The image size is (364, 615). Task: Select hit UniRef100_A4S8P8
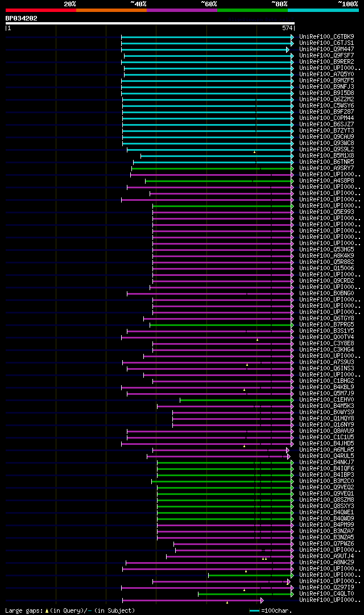pyautogui.click(x=326, y=181)
